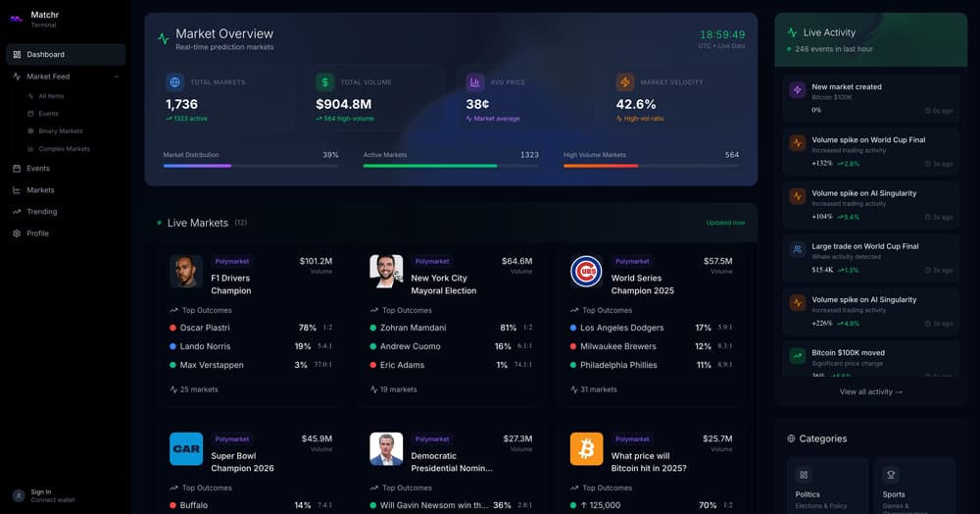Select Max Verstappen outcome row
The height and width of the screenshot is (514, 980).
251,365
